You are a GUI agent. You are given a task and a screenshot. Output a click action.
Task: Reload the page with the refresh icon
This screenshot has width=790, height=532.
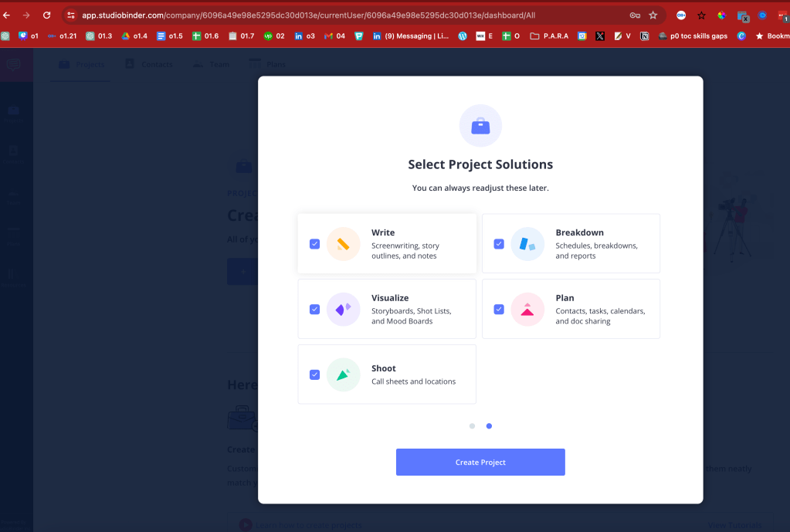pyautogui.click(x=46, y=15)
